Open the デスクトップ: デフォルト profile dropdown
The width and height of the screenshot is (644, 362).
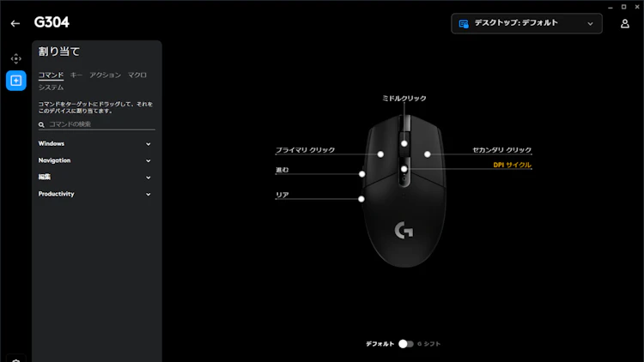pyautogui.click(x=526, y=23)
